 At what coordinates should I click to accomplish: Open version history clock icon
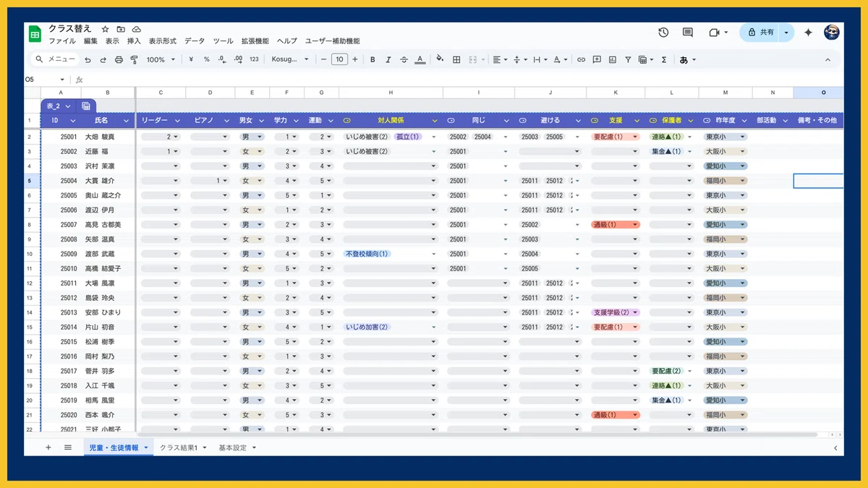pos(663,33)
